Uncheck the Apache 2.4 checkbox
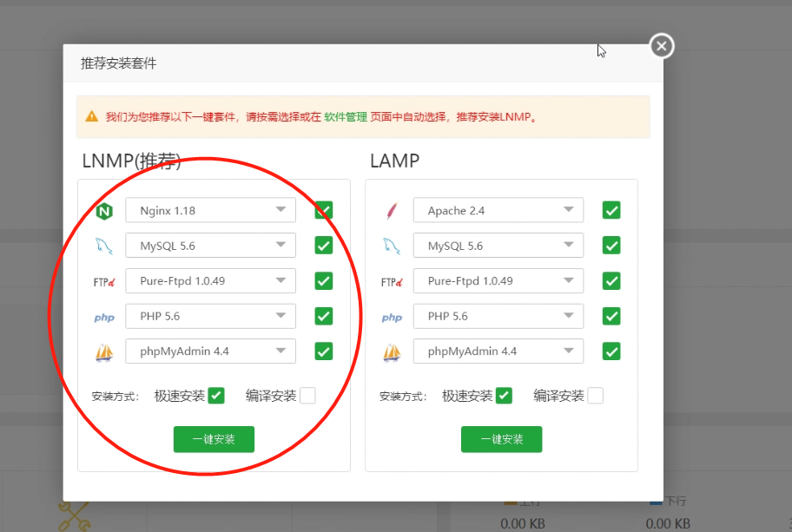The width and height of the screenshot is (792, 532). 611,210
